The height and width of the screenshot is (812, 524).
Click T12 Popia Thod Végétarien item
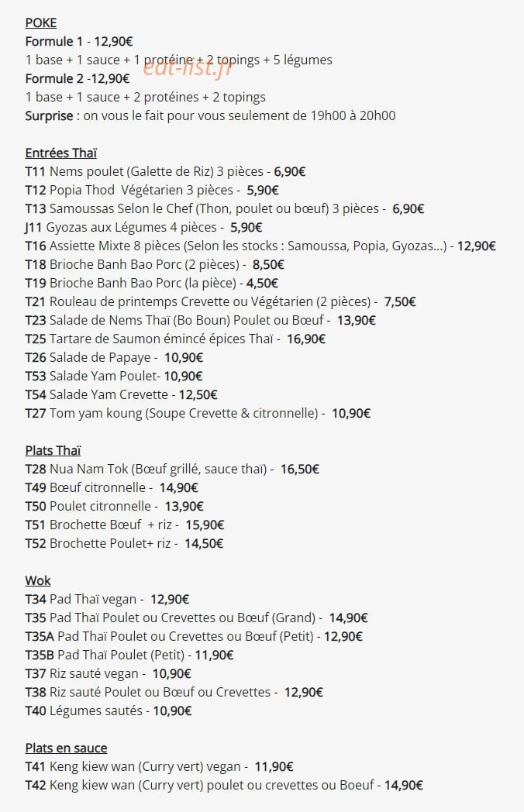[152, 190]
